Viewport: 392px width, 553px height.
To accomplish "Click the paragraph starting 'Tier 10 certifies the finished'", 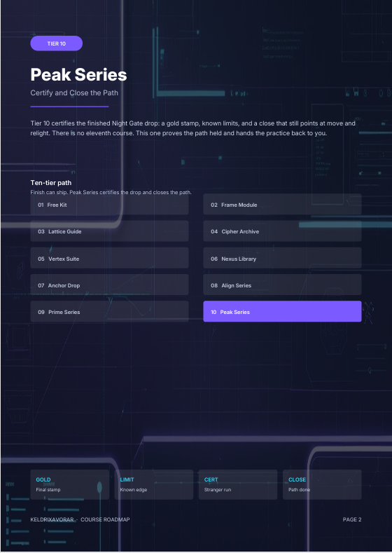I will [x=192, y=128].
